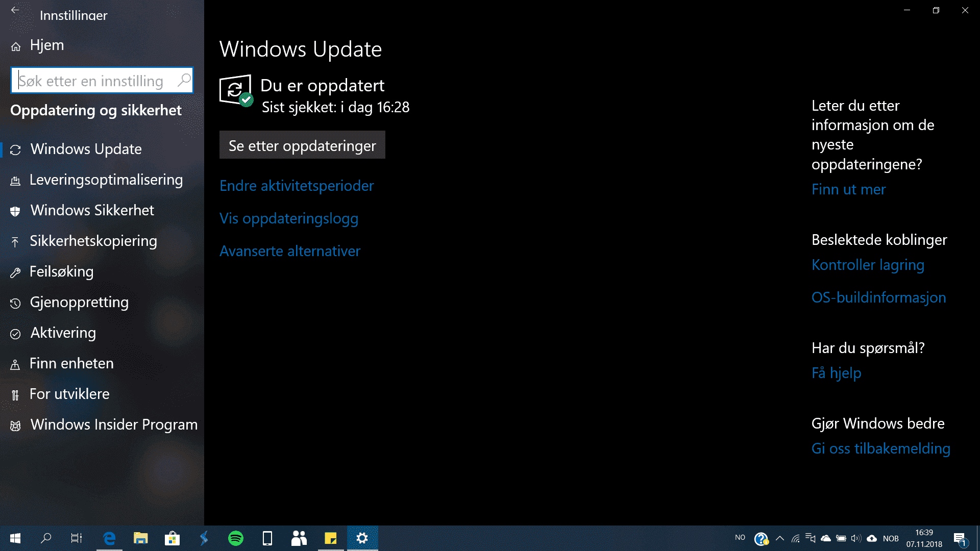The height and width of the screenshot is (551, 980).
Task: Click the magnifier icon in the settings search box
Action: click(184, 80)
